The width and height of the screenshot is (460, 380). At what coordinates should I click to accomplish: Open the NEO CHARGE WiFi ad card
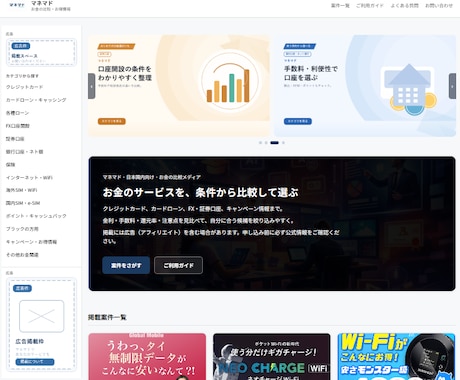(x=272, y=356)
